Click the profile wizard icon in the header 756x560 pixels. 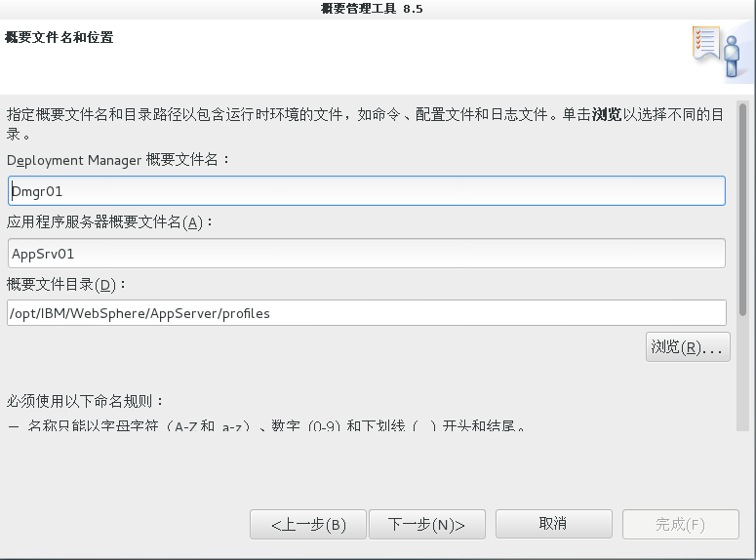(717, 52)
